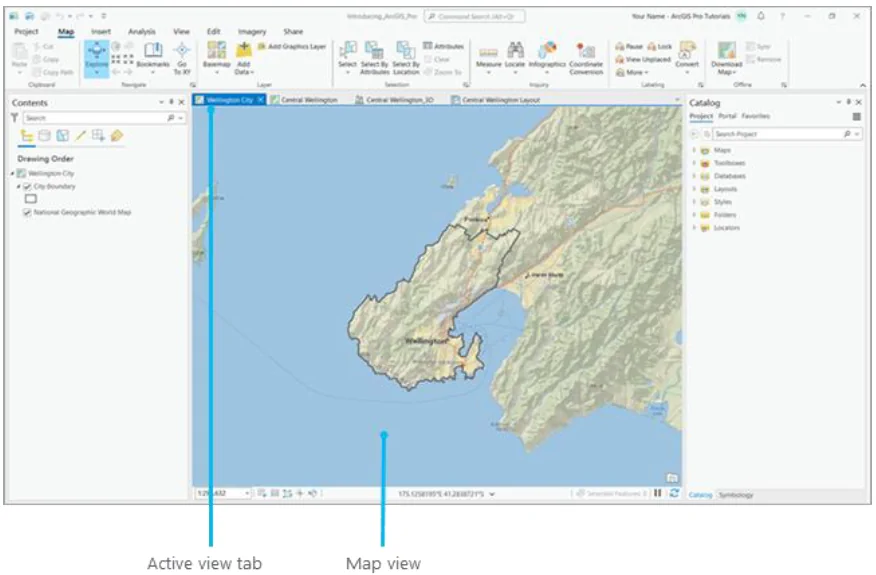The height and width of the screenshot is (575, 876).
Task: Click View Unplaced labels
Action: [642, 59]
